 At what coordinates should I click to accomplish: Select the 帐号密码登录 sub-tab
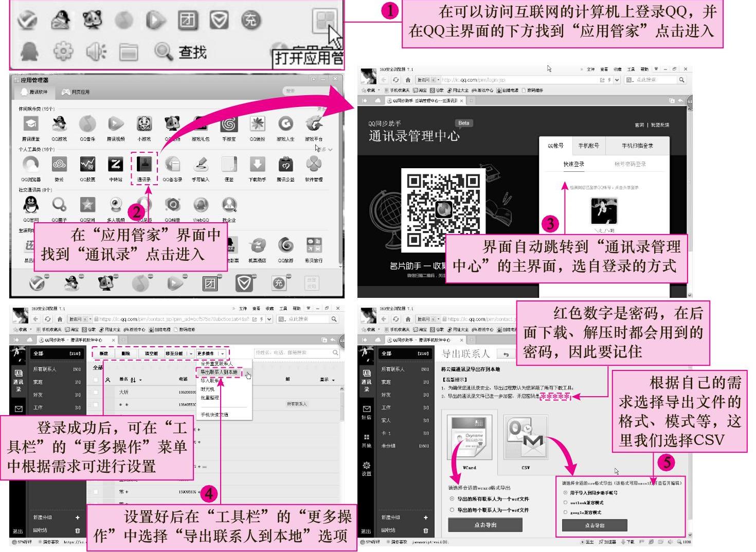point(630,164)
